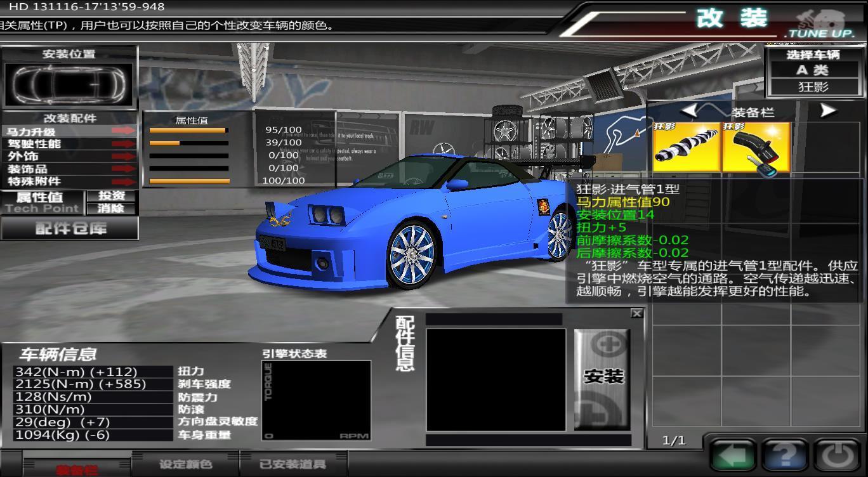Go to previous equipment page with left arrow

(690, 111)
